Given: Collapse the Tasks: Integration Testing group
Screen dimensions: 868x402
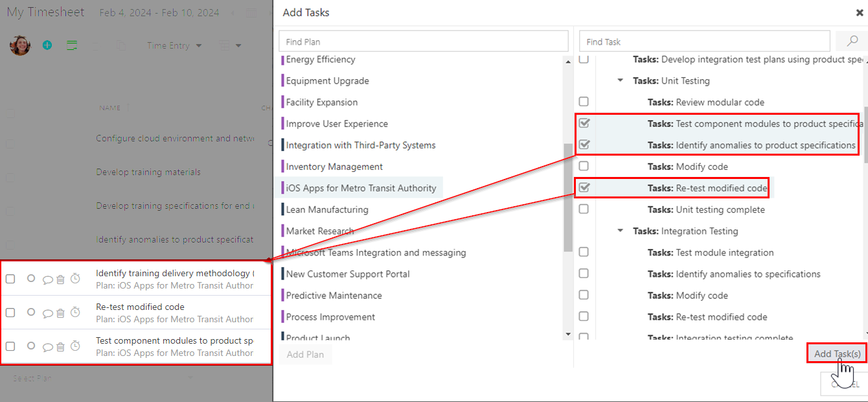Looking at the screenshot, I should click(619, 230).
